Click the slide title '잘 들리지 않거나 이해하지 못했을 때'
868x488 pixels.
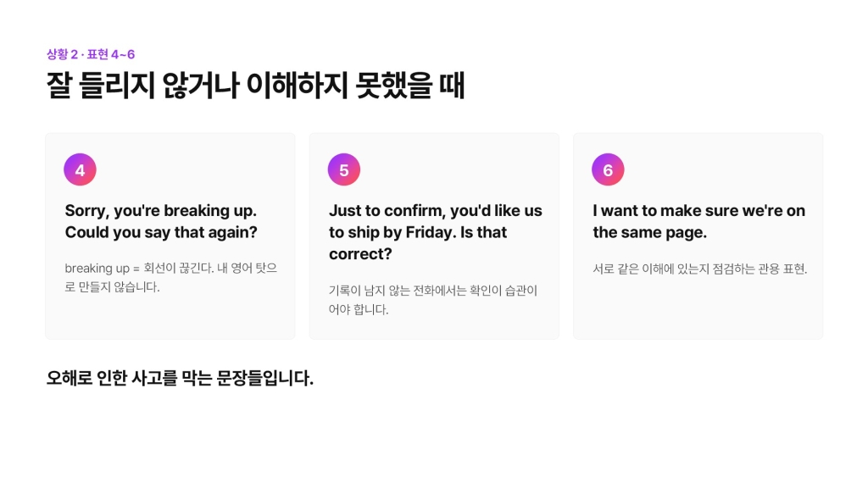coord(255,86)
